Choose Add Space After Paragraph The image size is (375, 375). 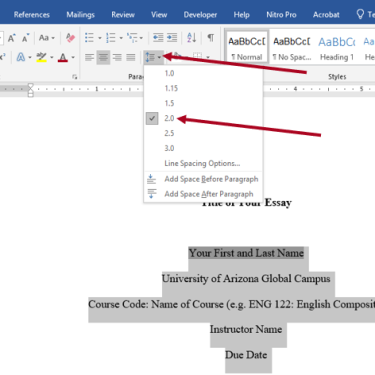[203, 194]
